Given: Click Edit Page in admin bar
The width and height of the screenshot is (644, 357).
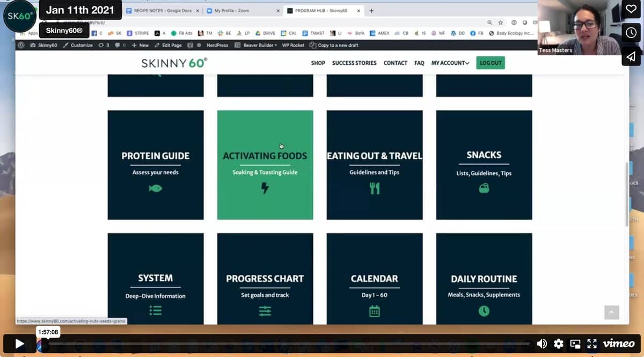Looking at the screenshot, I should point(168,45).
